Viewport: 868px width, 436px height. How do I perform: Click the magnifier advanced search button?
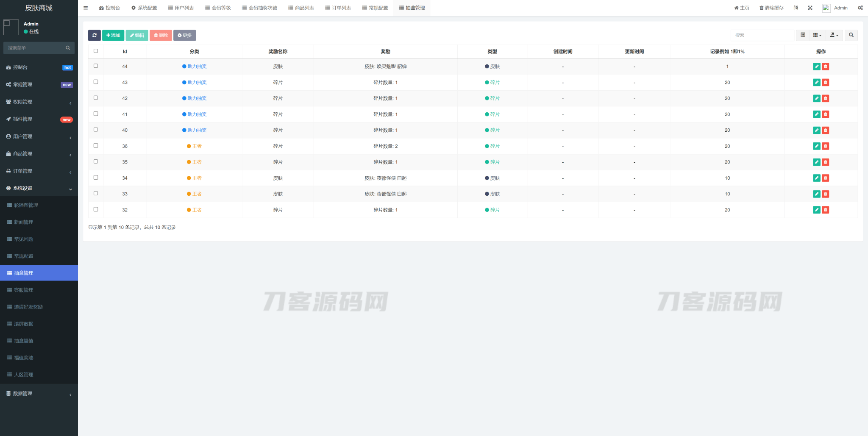click(x=851, y=35)
